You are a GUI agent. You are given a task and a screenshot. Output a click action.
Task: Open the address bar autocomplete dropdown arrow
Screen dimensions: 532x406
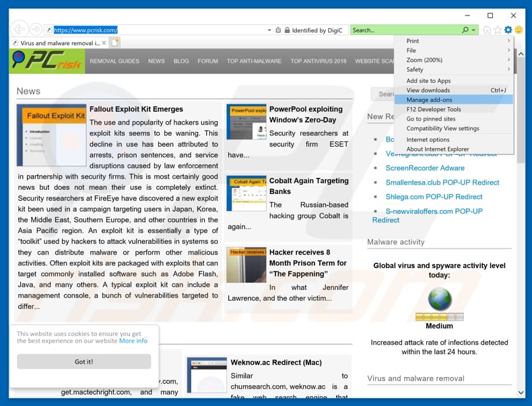(269, 30)
